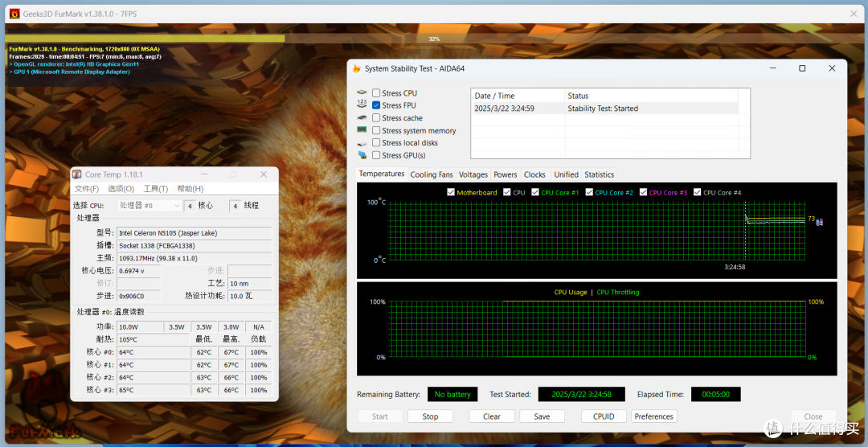The width and height of the screenshot is (868, 447).
Task: Toggle the Motherboard graph checkbox
Action: coord(451,193)
